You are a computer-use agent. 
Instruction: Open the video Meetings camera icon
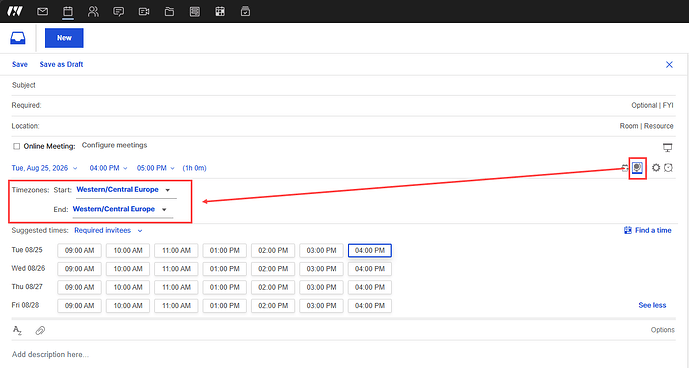coord(144,11)
